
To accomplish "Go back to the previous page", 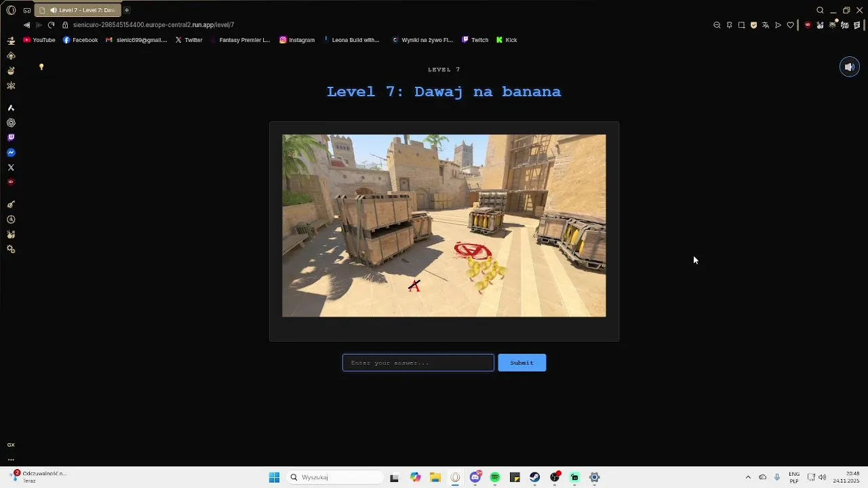I will tap(26, 25).
